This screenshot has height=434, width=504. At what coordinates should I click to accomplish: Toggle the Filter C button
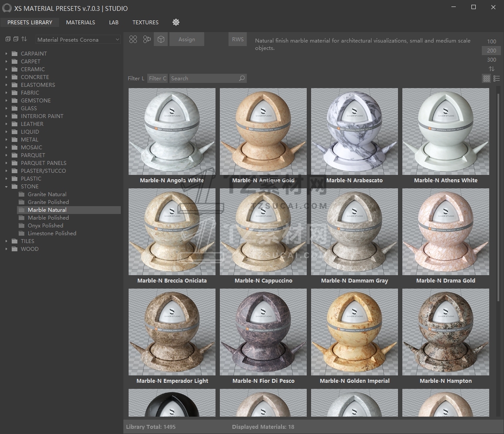[157, 79]
